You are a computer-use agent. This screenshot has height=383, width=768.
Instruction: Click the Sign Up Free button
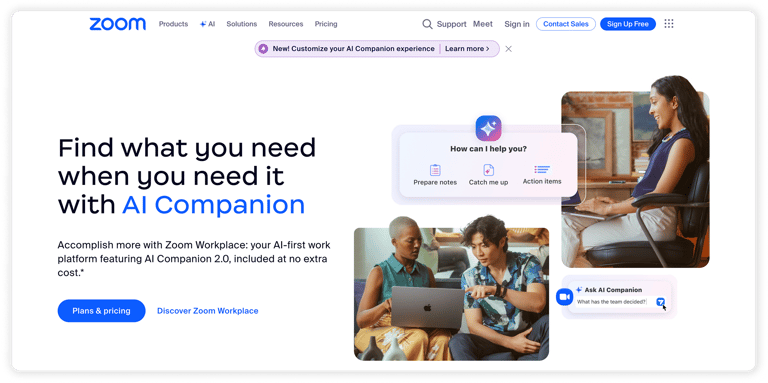628,24
